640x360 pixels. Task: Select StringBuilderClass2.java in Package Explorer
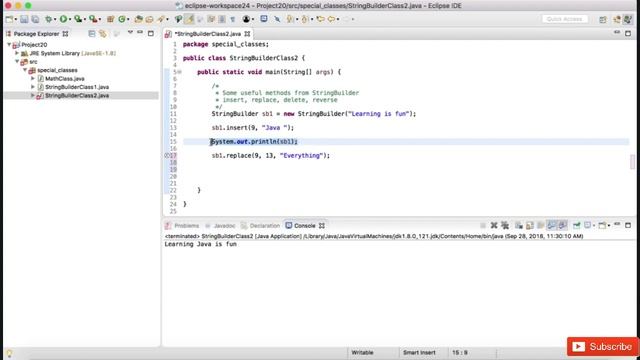(x=77, y=96)
